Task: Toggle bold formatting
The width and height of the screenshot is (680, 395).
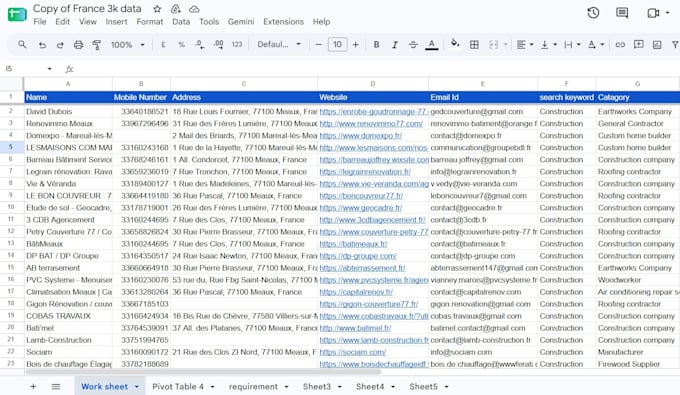Action: [x=376, y=45]
